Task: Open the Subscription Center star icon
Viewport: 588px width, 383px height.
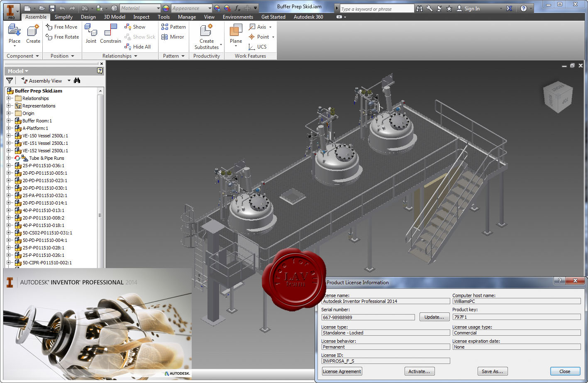Action: coord(449,8)
